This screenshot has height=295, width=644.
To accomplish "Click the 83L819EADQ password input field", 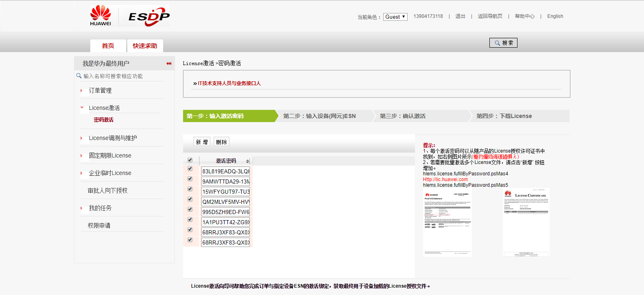I will (225, 171).
